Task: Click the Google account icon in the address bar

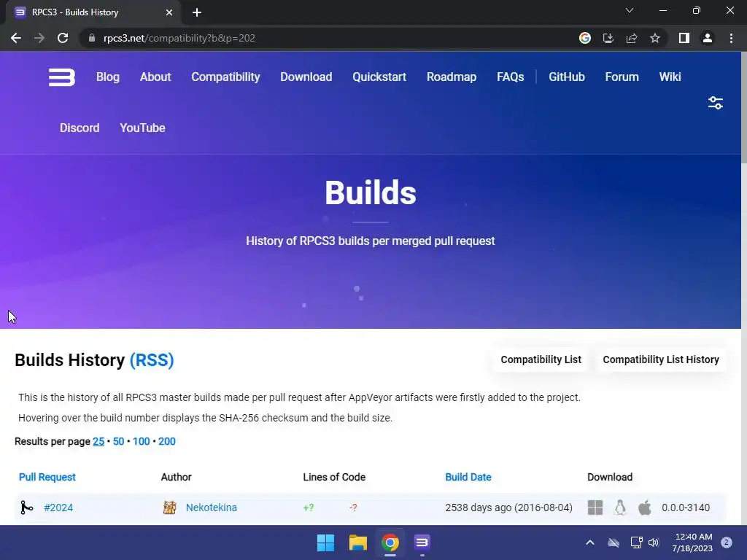Action: point(584,38)
